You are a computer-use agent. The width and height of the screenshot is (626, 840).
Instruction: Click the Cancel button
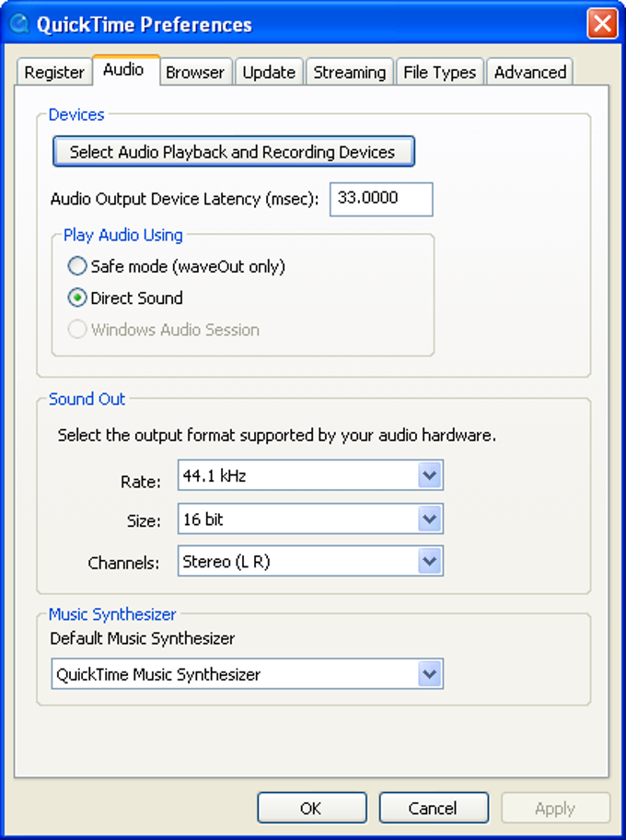point(434,808)
